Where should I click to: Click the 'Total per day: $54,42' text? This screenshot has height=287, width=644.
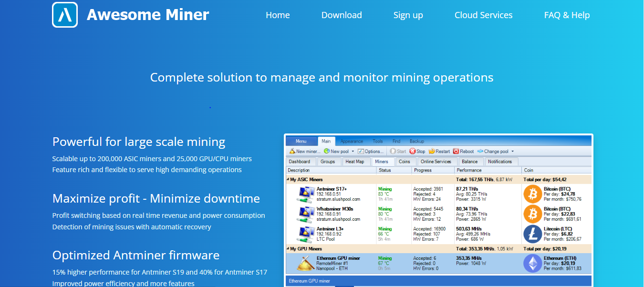(x=545, y=180)
